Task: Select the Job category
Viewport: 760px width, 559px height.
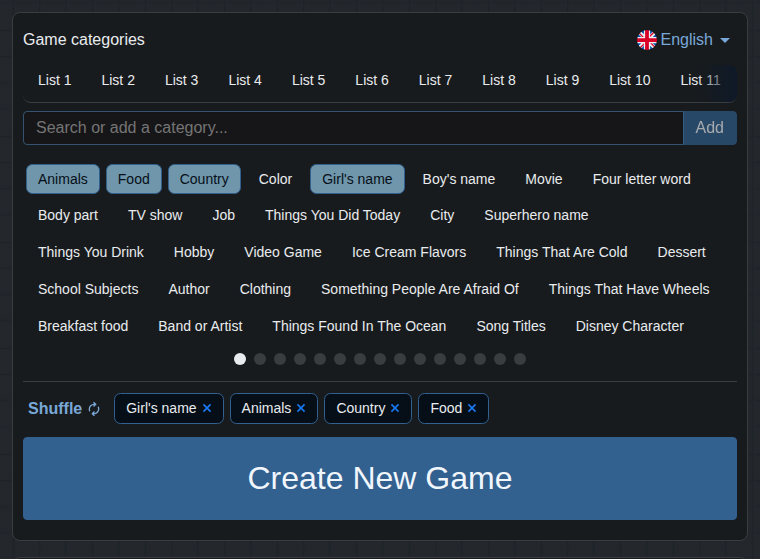Action: tap(223, 215)
